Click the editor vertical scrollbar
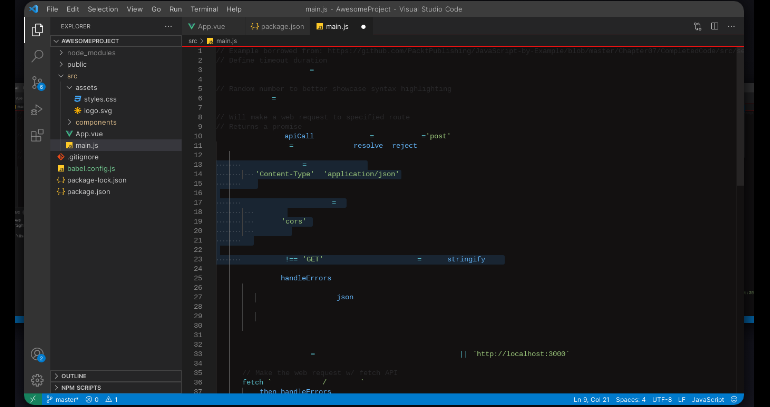Screen dimensions: 770x407 click(x=740, y=116)
